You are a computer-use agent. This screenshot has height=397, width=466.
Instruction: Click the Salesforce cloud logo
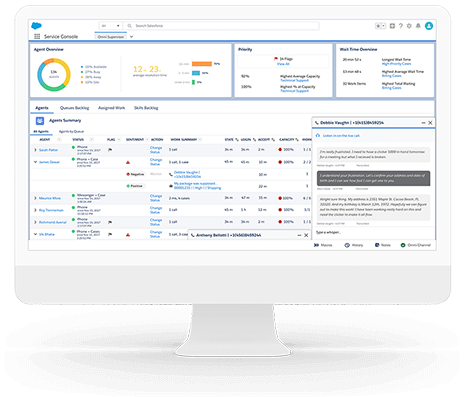(36, 25)
